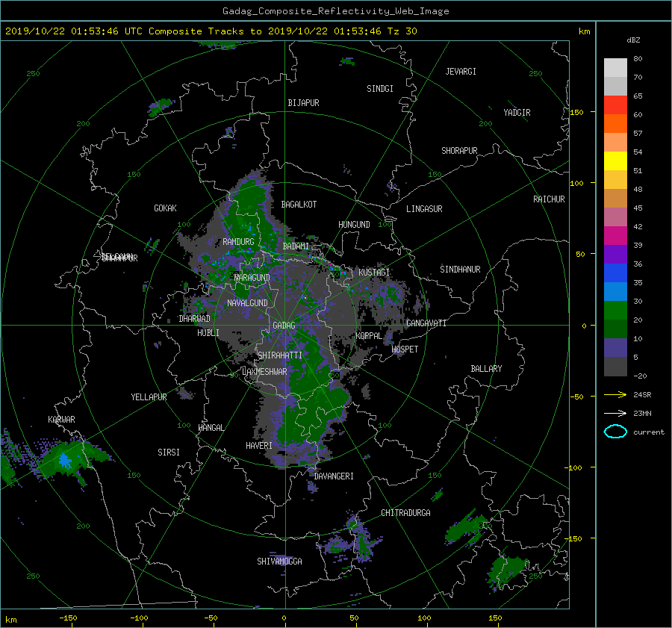Click the 'KOPPAL' city label

click(369, 336)
